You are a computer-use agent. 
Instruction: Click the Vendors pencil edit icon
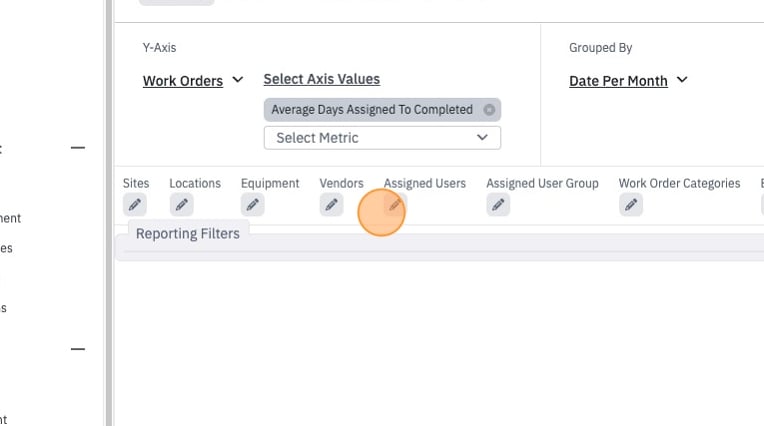331,205
